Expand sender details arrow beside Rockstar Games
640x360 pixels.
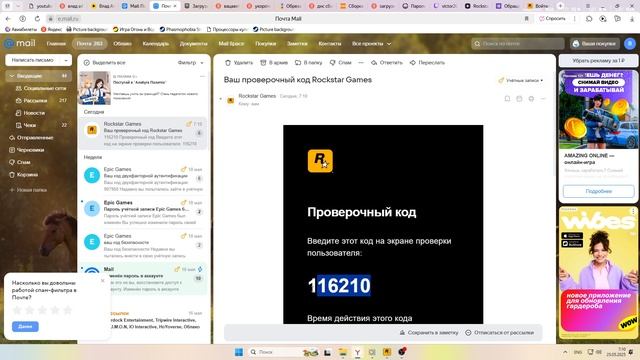(x=220, y=99)
